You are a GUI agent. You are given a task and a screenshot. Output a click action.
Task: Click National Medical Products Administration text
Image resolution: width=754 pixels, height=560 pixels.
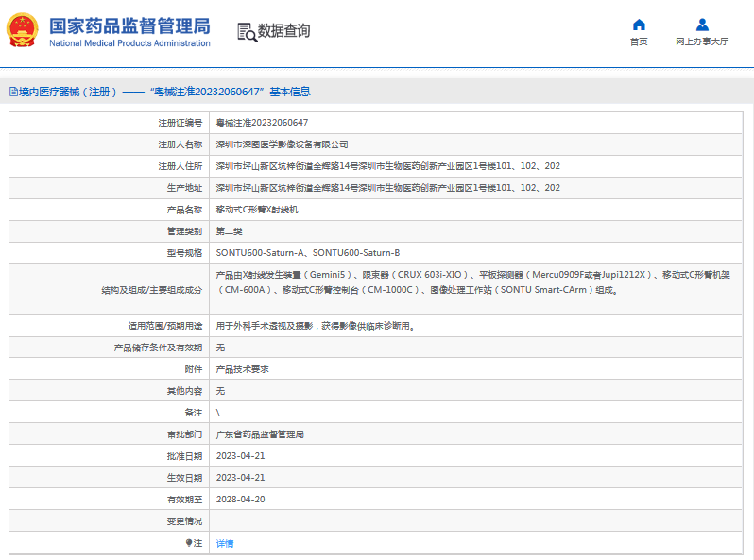point(129,43)
